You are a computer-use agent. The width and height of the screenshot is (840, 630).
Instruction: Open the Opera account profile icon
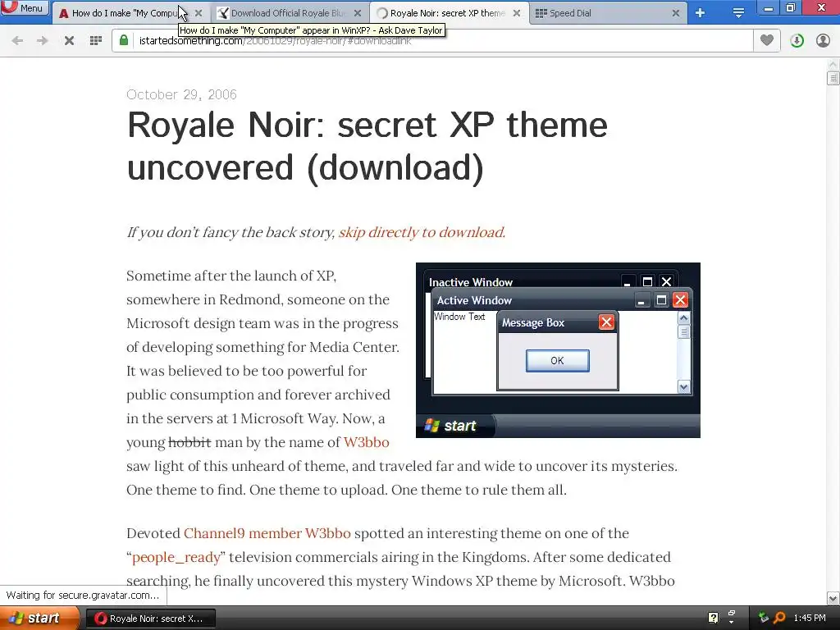823,40
